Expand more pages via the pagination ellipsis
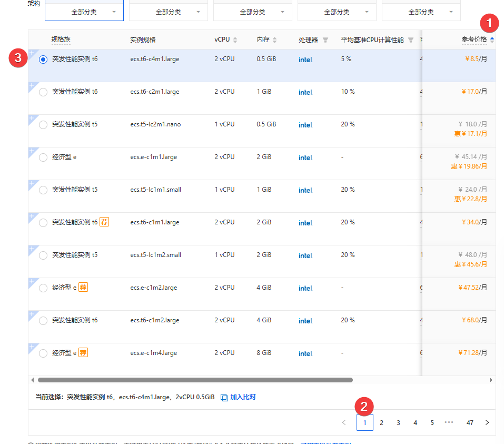This screenshot has width=504, height=444. point(449,422)
